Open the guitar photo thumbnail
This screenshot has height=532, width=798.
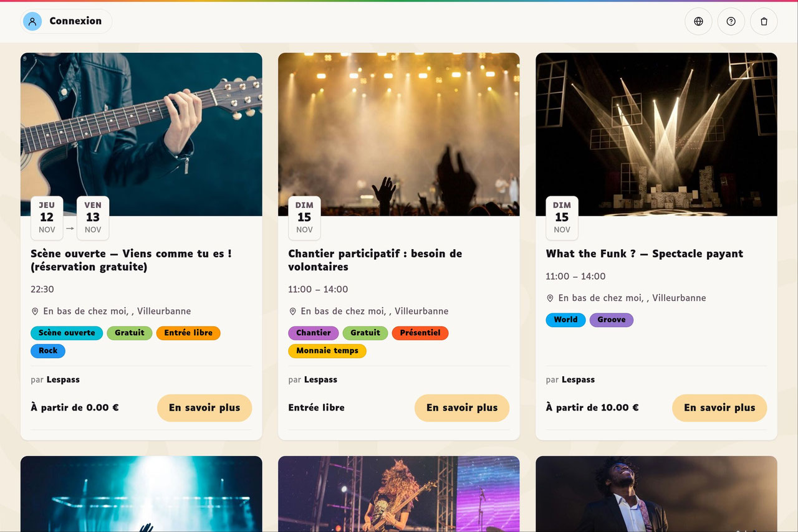(x=142, y=135)
